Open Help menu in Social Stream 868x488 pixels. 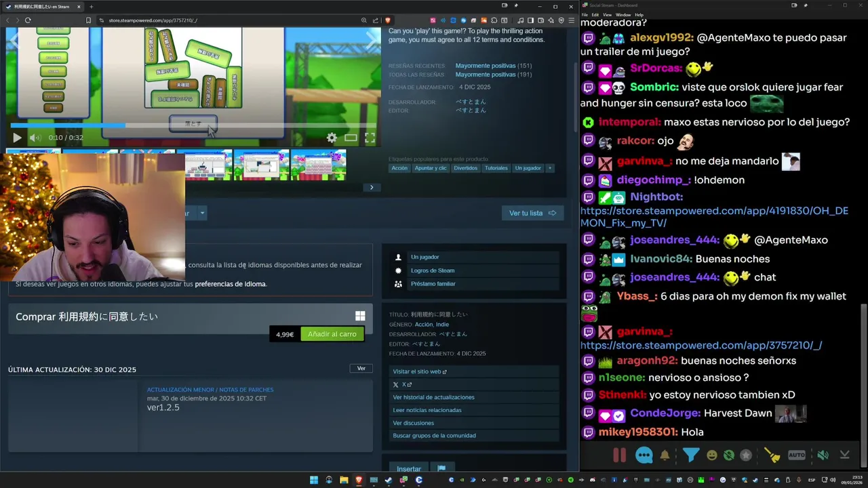point(639,14)
